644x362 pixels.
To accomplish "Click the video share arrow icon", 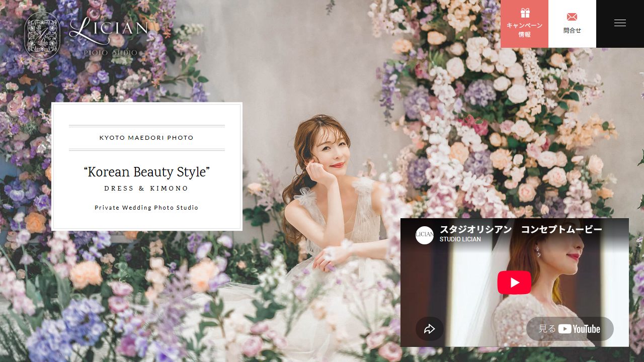I will [430, 329].
